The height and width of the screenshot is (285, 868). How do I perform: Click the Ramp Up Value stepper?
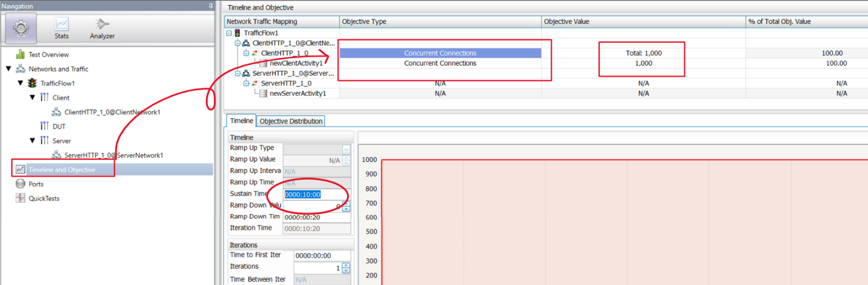click(x=346, y=160)
